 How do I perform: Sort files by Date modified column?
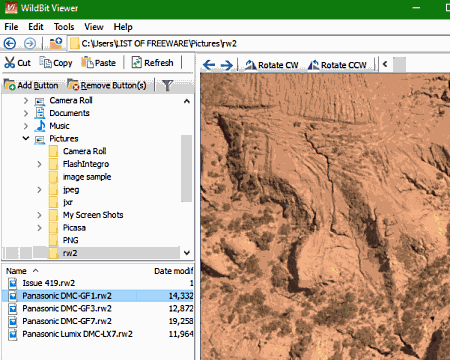[173, 271]
